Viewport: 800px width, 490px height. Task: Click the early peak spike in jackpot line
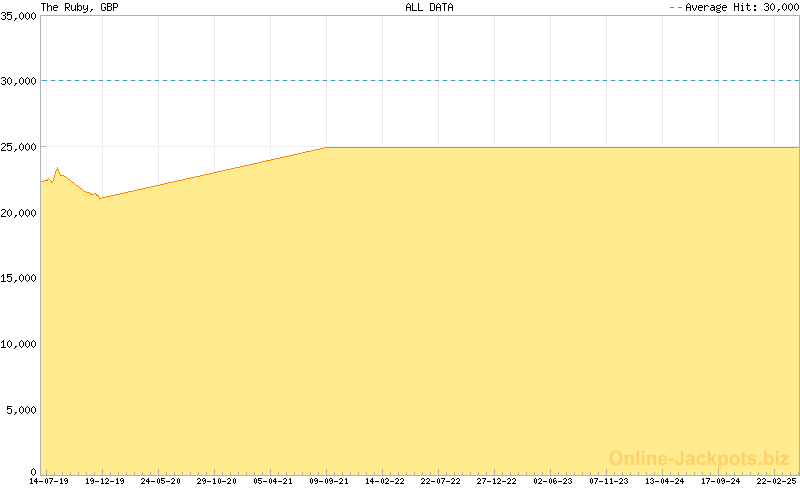tap(58, 168)
